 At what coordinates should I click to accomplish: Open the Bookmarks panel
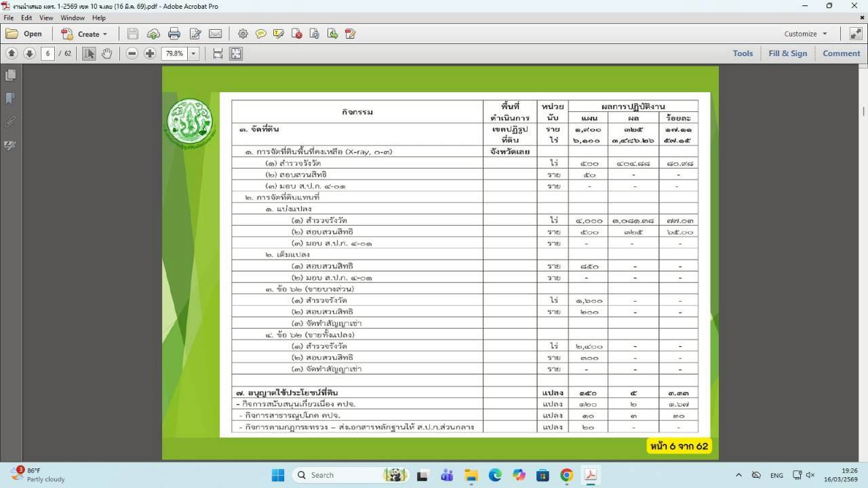coord(9,97)
